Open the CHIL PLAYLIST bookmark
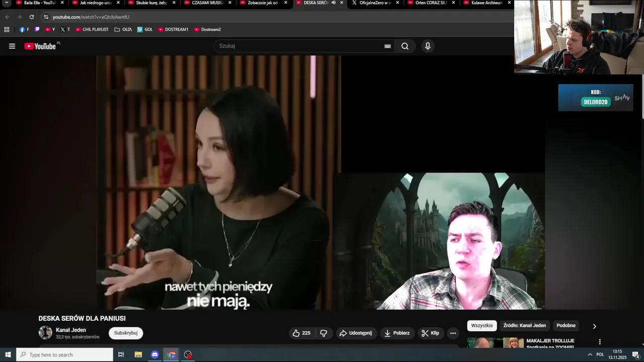This screenshot has height=362, width=644. tap(92, 30)
